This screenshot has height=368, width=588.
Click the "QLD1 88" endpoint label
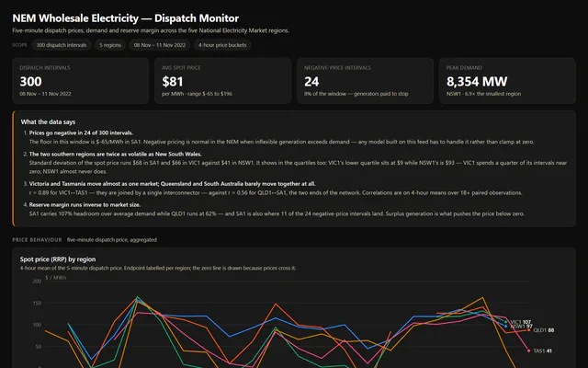tap(543, 330)
